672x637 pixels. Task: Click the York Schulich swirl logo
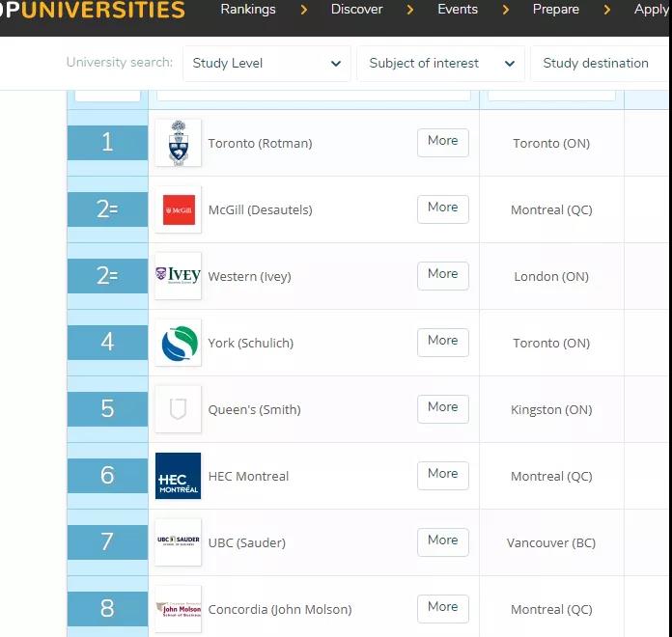(x=178, y=343)
